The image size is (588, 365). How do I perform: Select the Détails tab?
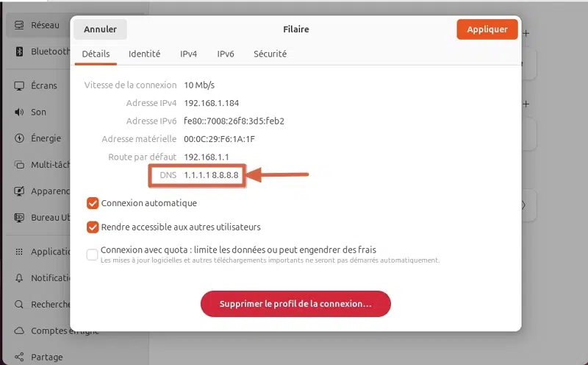(x=96, y=54)
